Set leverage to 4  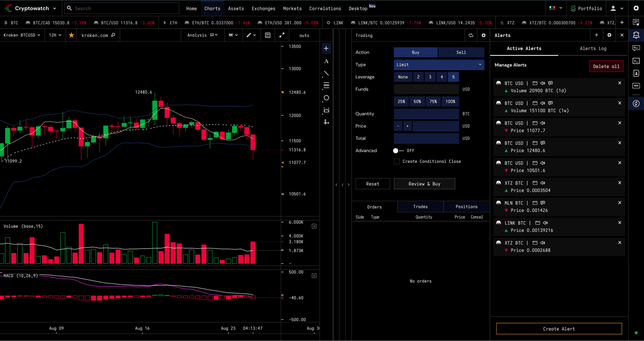(442, 77)
